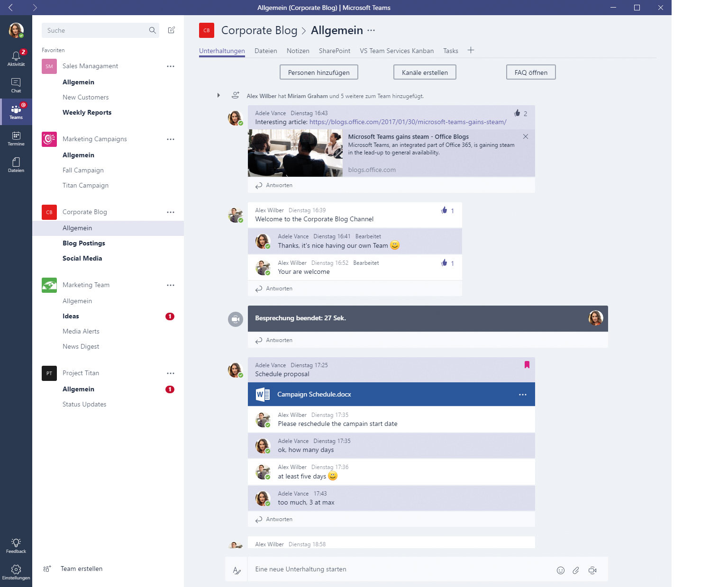
Task: Close the Office Blogs link preview
Action: tap(526, 136)
